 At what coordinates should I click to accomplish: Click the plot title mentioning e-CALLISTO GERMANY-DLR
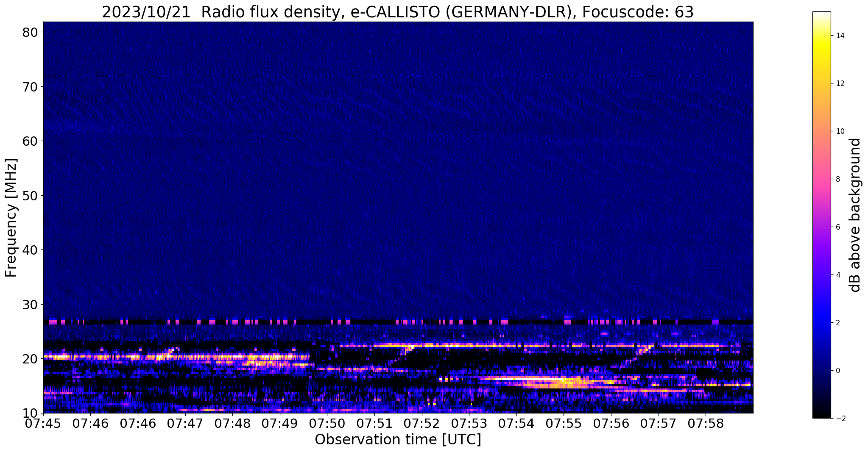pos(398,12)
